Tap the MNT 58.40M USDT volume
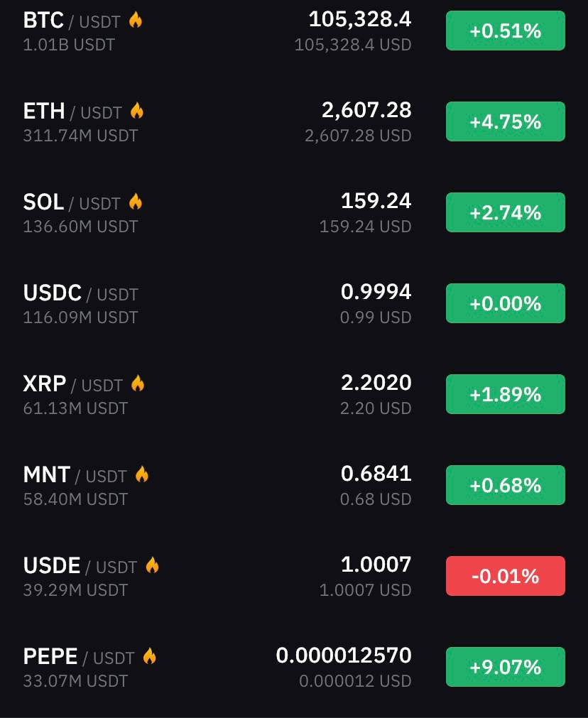The height and width of the screenshot is (718, 588). [75, 499]
